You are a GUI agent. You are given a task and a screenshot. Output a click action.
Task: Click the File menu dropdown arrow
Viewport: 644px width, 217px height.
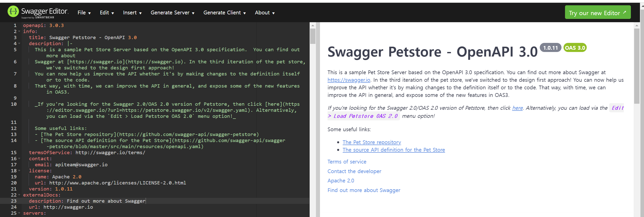pos(89,13)
